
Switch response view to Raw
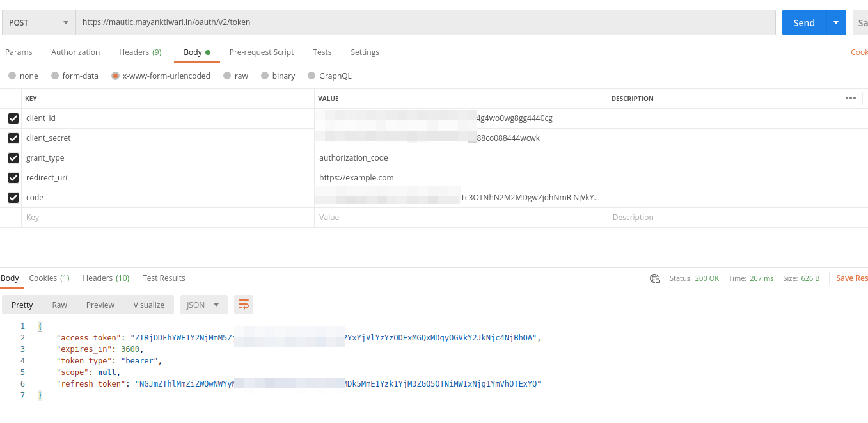(59, 305)
